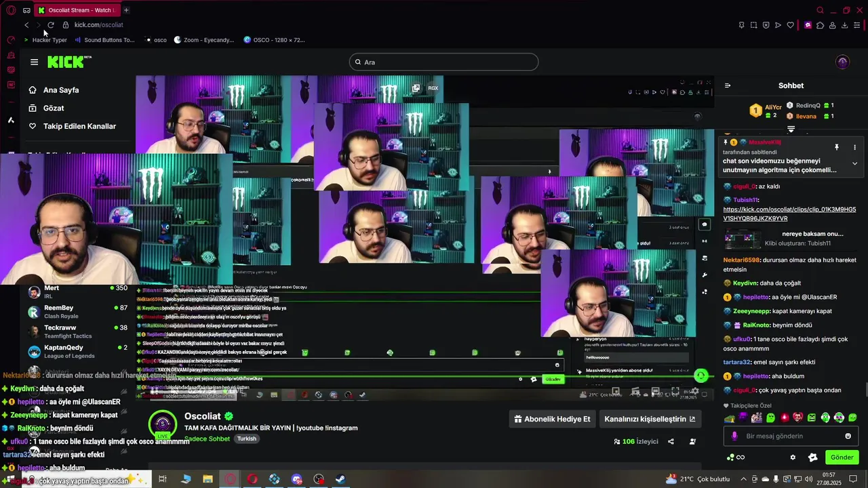Open the Sound Buttons bookmark

pos(104,40)
